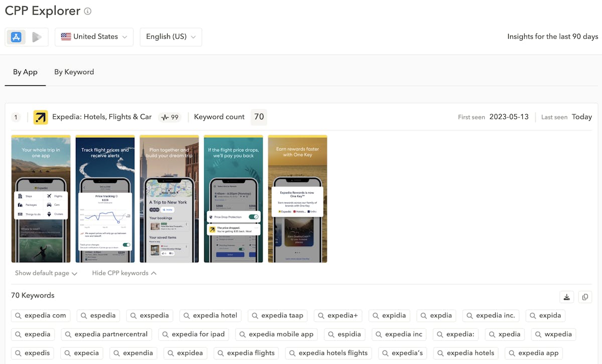Screen dimensions: 602x364
Task: Collapse Hide CPP keywords
Action: pyautogui.click(x=124, y=273)
